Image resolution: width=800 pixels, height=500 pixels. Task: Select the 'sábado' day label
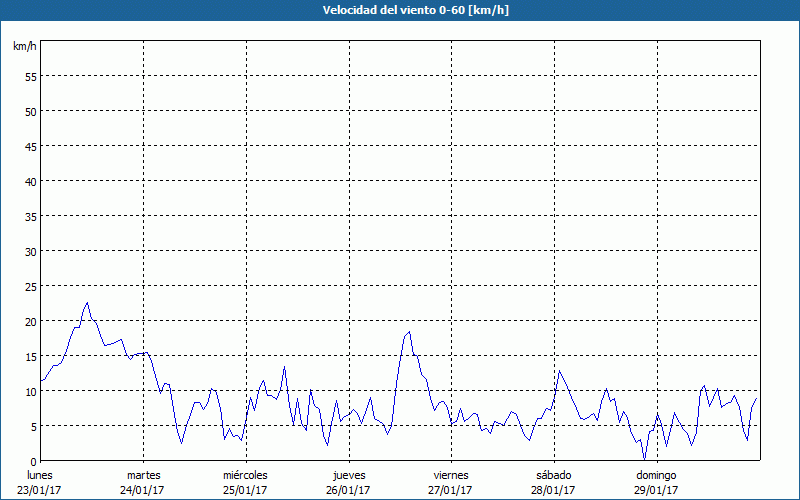(x=553, y=475)
